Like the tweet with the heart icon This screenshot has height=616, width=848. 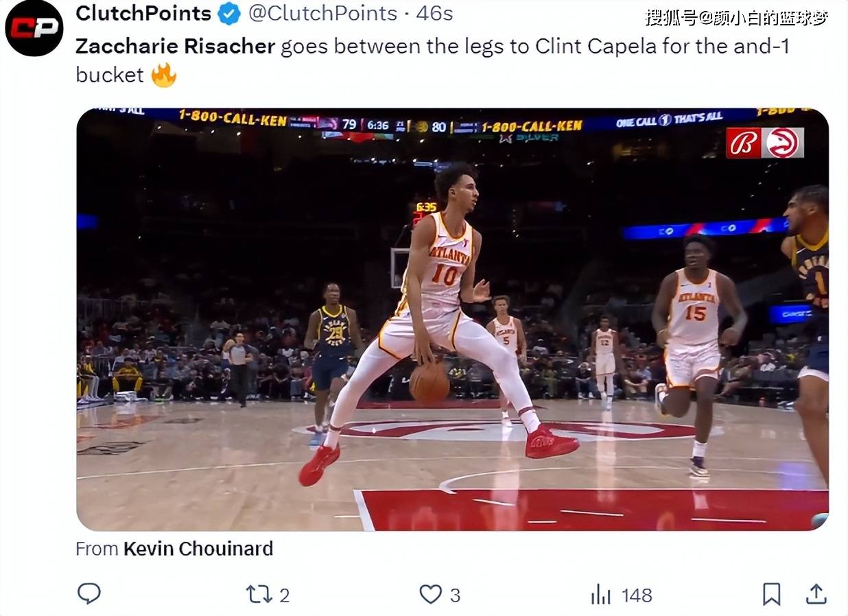tap(430, 594)
